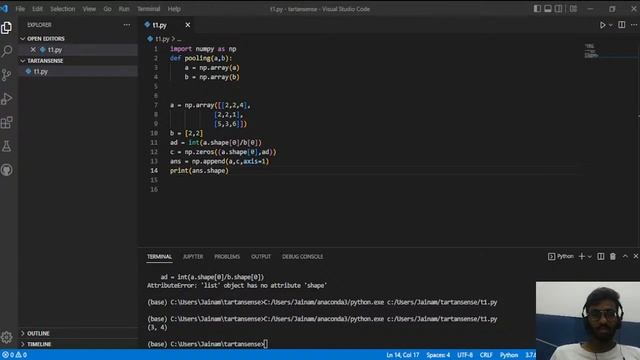Toggle primary side bar layout icon
Viewport: 640px width, 360px height.
tap(537, 9)
